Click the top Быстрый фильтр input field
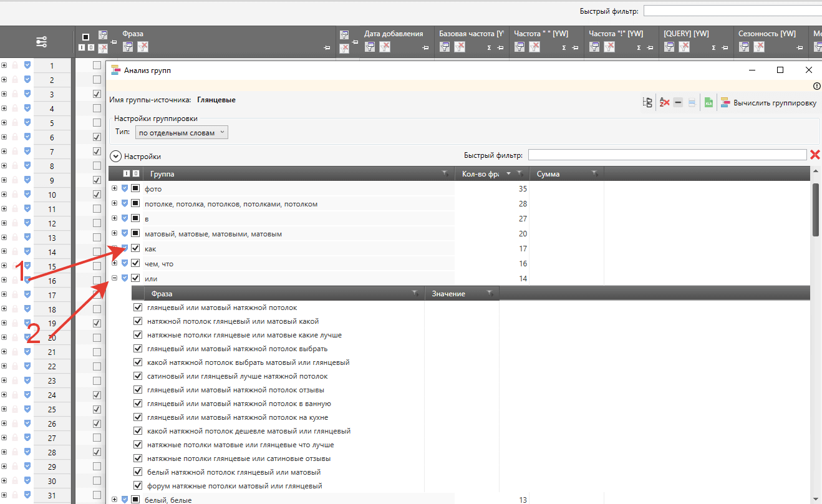This screenshot has width=822, height=504. tap(733, 11)
